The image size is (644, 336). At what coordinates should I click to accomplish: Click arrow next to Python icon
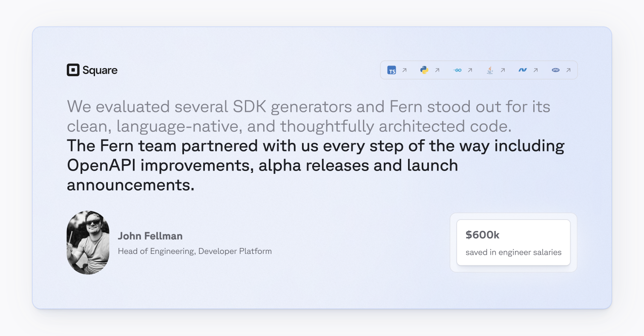[437, 70]
